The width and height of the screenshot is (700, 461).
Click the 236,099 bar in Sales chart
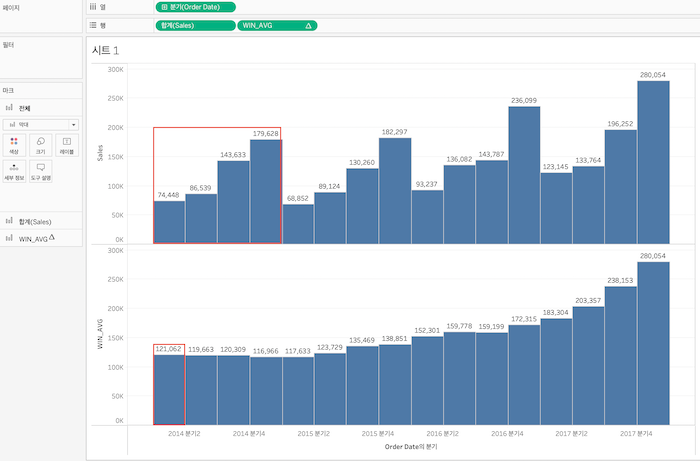[x=524, y=175]
